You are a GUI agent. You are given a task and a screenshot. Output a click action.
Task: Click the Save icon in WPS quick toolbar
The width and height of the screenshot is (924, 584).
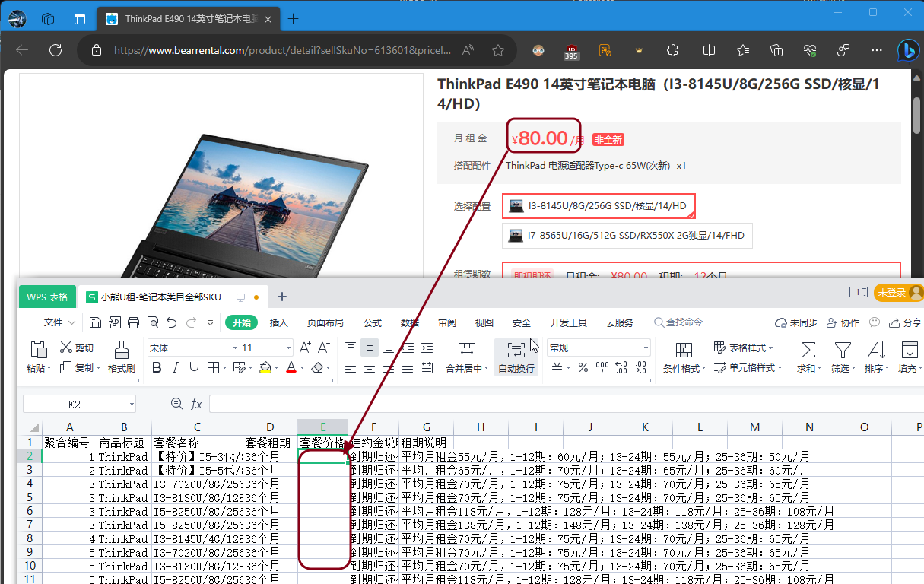click(96, 322)
